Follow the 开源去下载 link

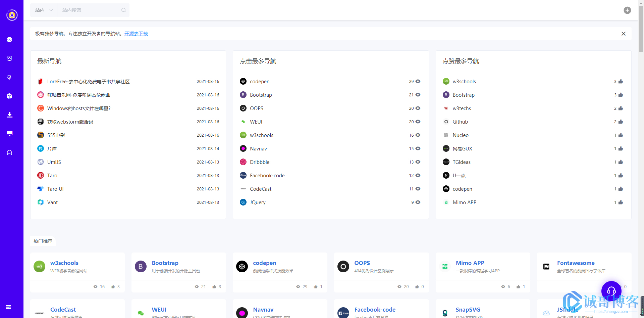[136, 34]
